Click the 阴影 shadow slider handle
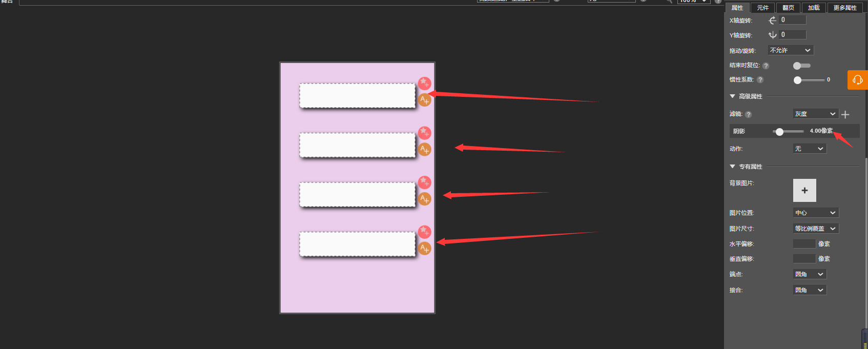The width and height of the screenshot is (868, 349). click(x=779, y=132)
